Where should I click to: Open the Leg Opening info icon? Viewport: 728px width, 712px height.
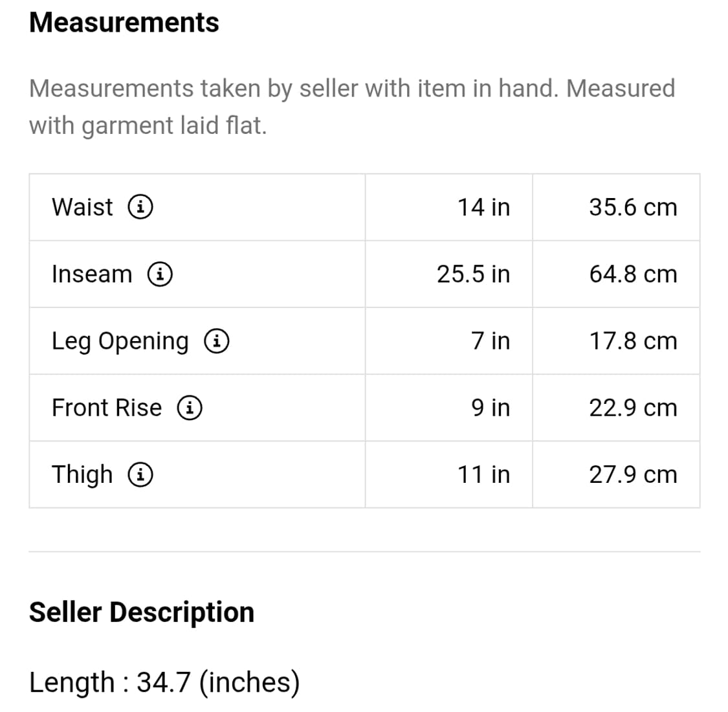coord(217,340)
